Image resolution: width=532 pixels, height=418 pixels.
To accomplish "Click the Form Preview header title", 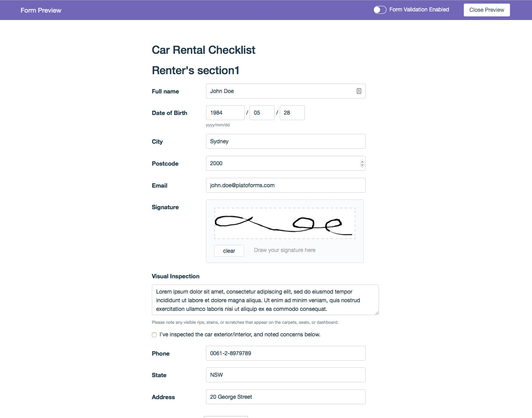I will 41,10.
